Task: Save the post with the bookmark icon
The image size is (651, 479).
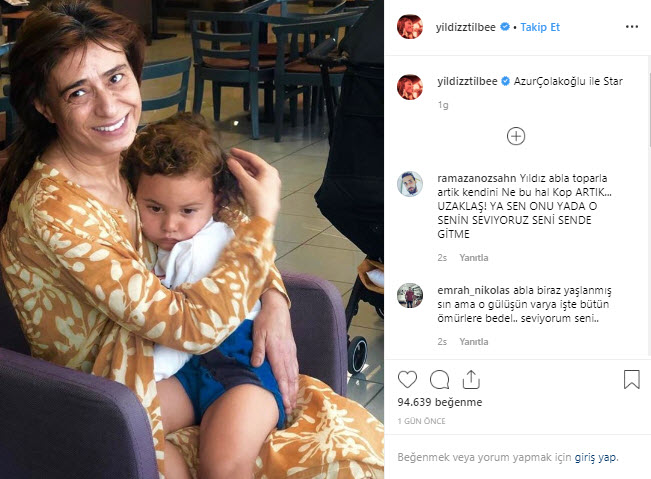Action: click(x=631, y=379)
